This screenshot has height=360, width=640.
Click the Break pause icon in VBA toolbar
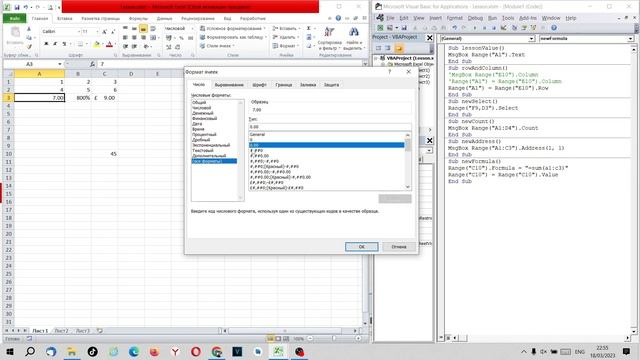click(x=484, y=28)
